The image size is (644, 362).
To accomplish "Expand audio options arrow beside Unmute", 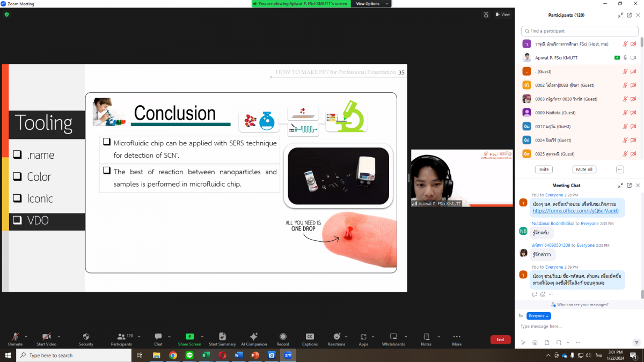I will pyautogui.click(x=26, y=336).
